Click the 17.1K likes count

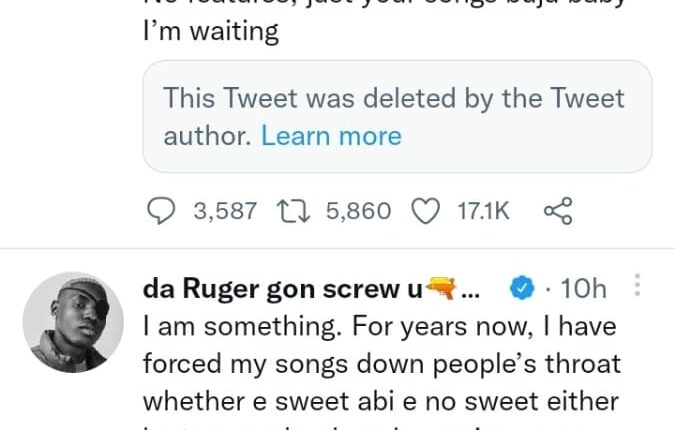coord(483,211)
